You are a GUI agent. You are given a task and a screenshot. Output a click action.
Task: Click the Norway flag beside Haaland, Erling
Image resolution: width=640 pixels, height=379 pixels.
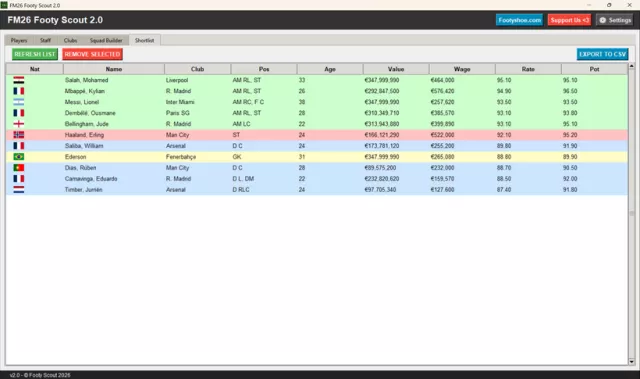click(19, 135)
